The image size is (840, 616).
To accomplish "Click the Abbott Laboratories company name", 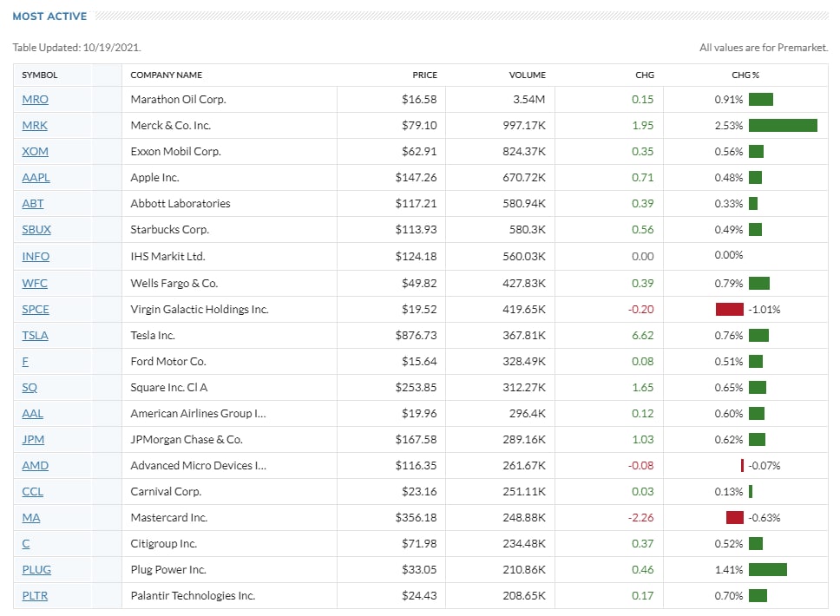I will (x=180, y=204).
